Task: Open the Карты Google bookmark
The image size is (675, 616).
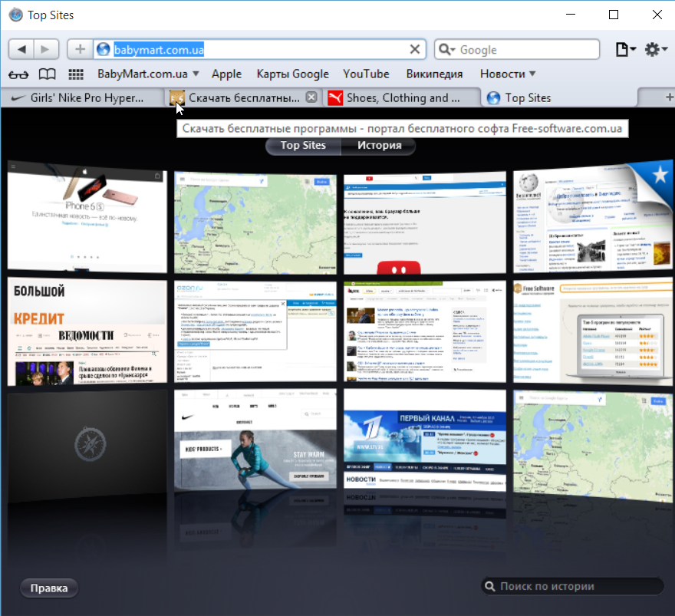Action: click(293, 74)
